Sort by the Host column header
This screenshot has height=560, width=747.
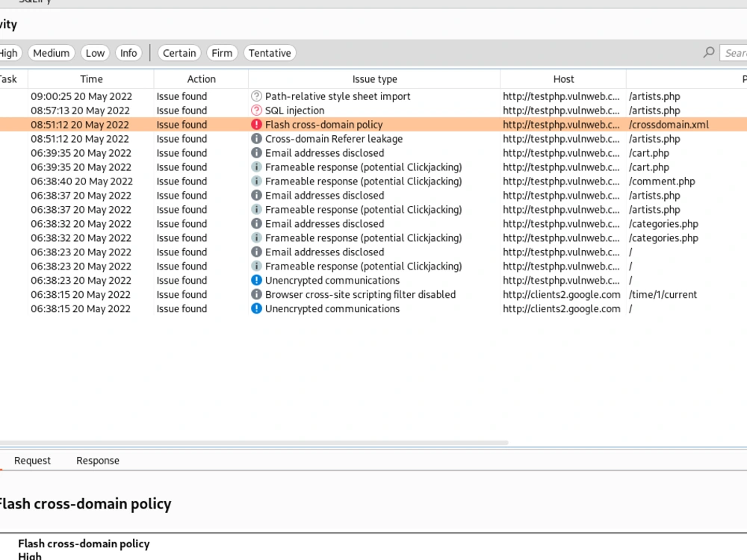[x=563, y=79]
